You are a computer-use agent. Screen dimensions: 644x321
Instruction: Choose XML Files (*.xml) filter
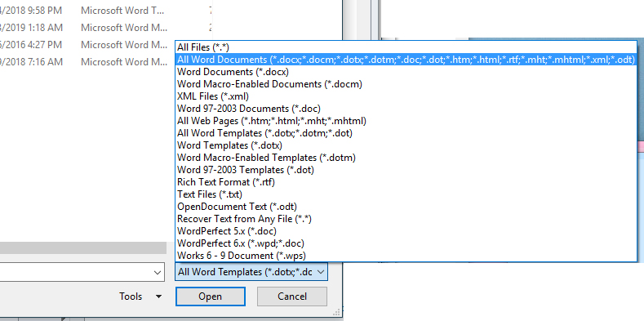(406, 96)
